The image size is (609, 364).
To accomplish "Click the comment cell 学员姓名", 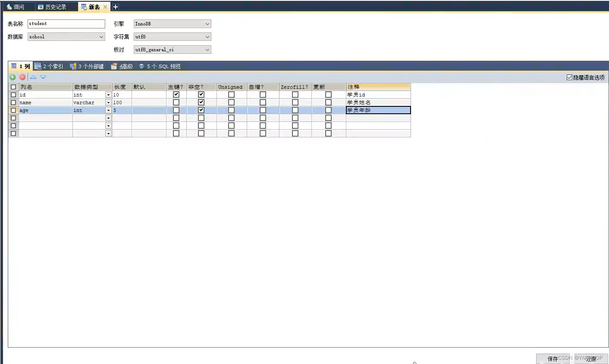I will click(378, 103).
